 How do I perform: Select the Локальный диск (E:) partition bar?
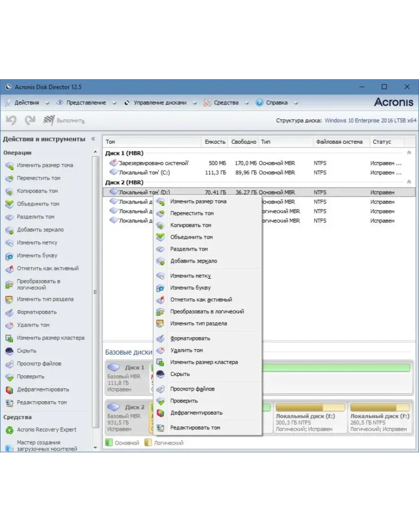[309, 419]
